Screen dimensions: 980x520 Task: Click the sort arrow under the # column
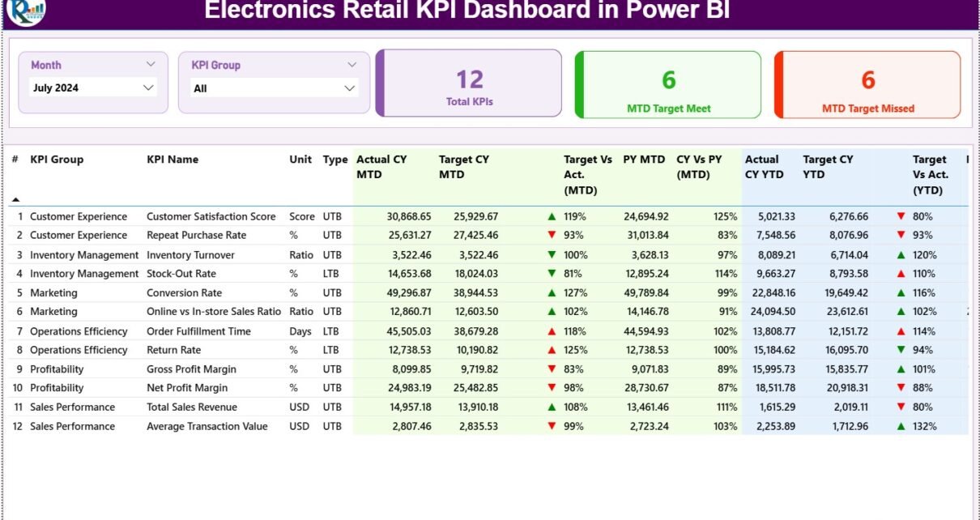click(x=15, y=199)
